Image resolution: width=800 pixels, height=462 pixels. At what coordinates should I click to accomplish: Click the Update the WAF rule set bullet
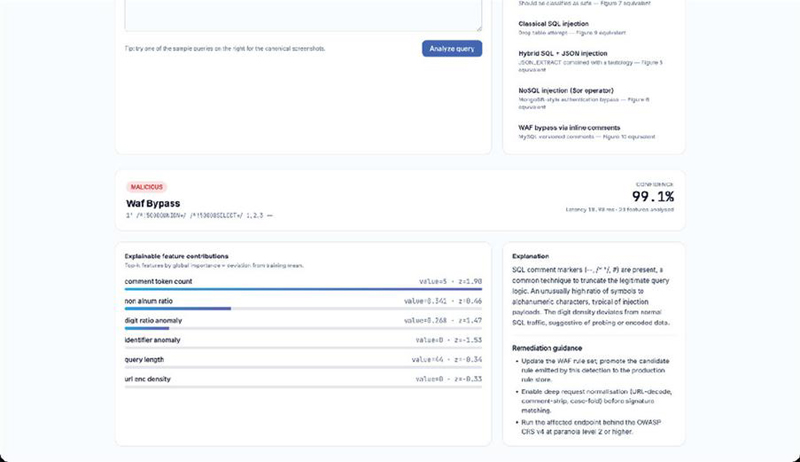click(593, 370)
